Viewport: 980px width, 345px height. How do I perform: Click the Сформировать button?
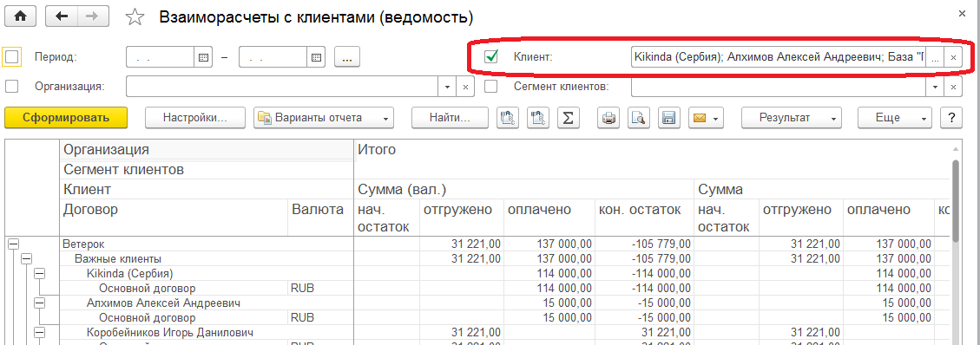coord(66,117)
